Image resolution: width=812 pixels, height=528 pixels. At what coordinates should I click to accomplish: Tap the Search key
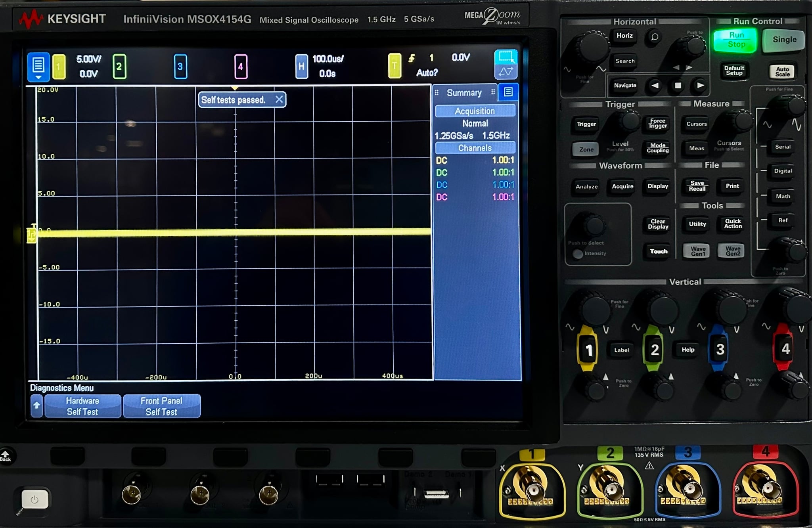pyautogui.click(x=625, y=61)
